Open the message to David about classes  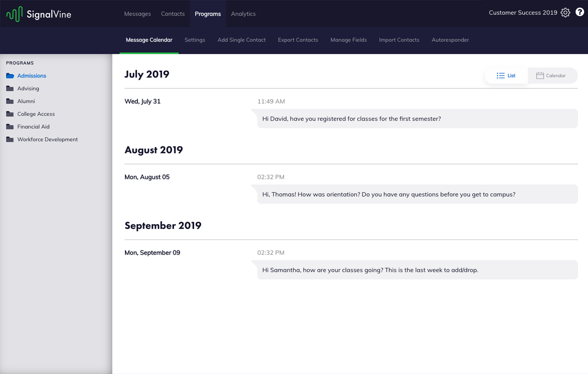pyautogui.click(x=417, y=119)
